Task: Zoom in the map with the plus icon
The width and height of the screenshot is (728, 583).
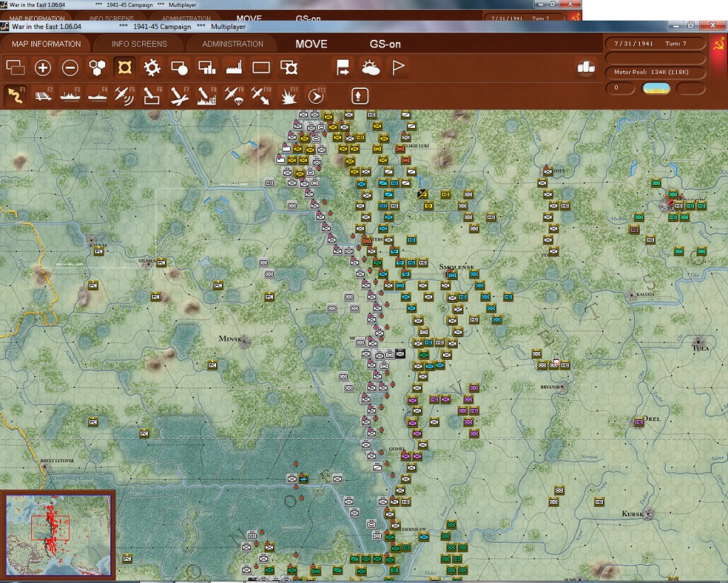Action: point(43,68)
